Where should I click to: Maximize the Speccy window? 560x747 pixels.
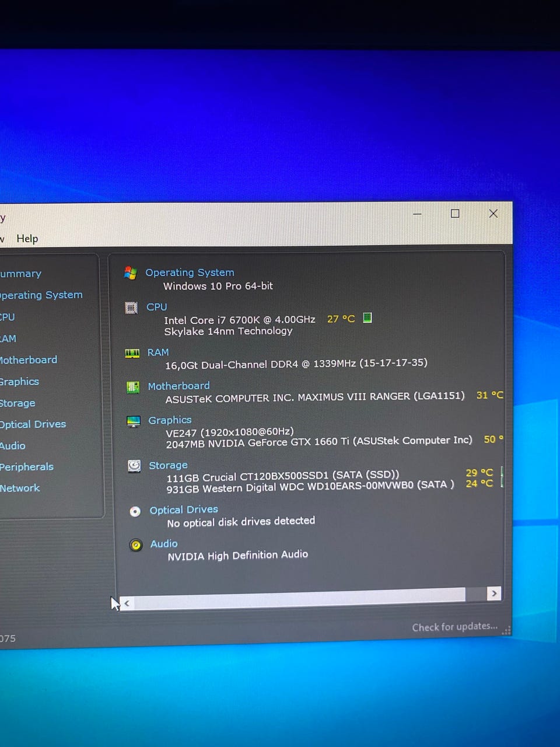pyautogui.click(x=455, y=214)
